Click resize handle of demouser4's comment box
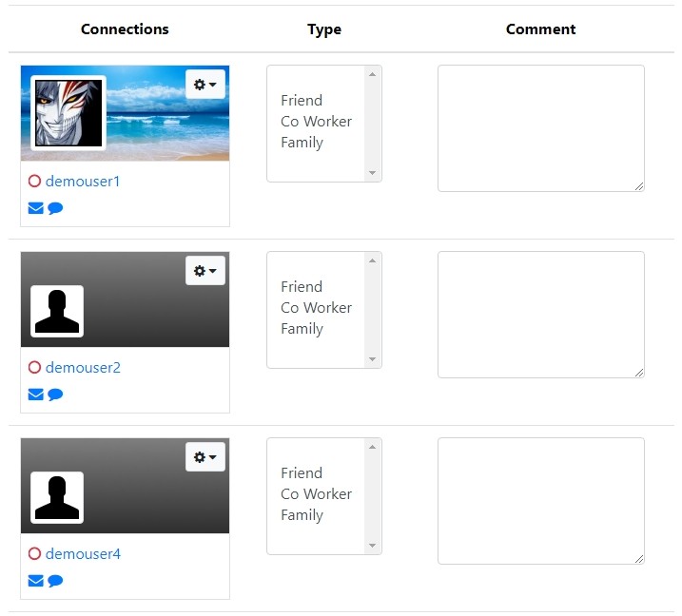The width and height of the screenshot is (682, 616). click(639, 559)
